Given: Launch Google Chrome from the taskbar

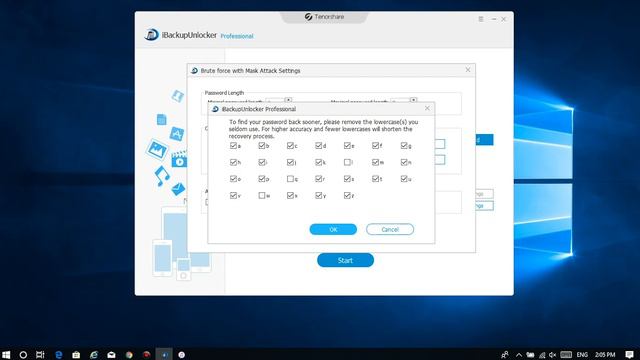Looking at the screenshot, I should coord(129,355).
